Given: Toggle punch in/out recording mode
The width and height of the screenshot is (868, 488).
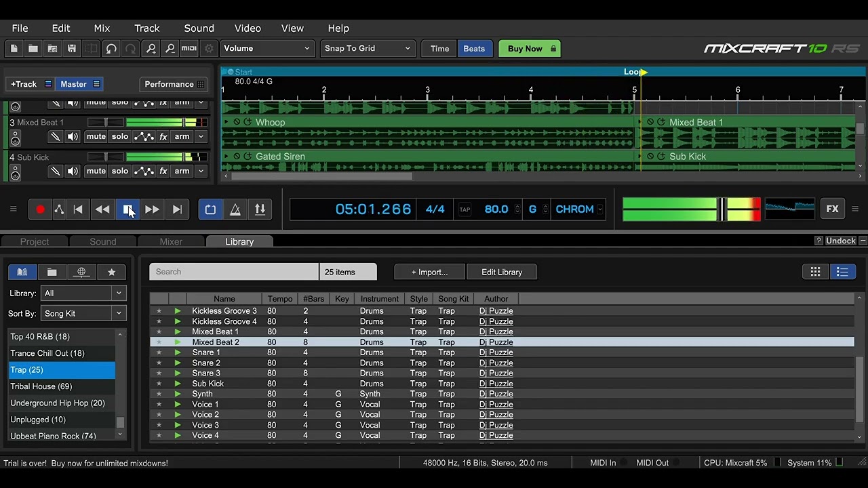Looking at the screenshot, I should coord(260,209).
